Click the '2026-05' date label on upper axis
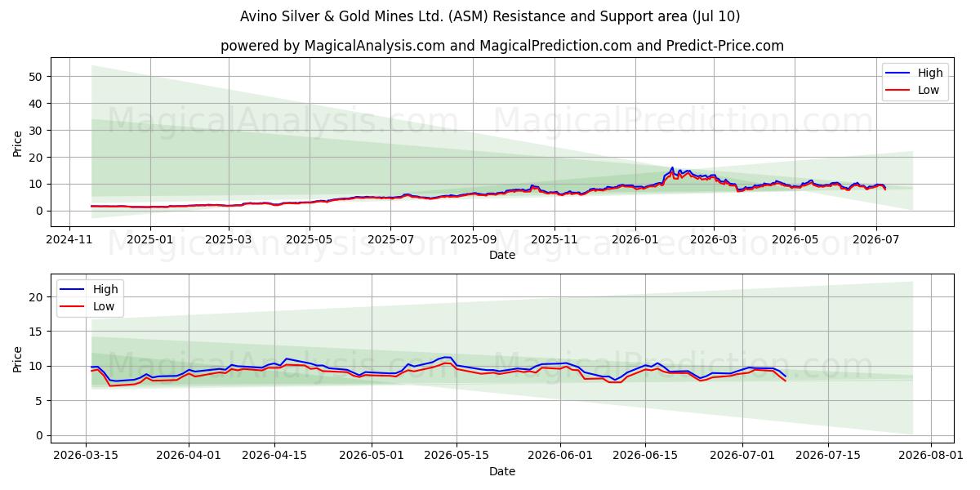This screenshot has height=490, width=980. pos(795,239)
